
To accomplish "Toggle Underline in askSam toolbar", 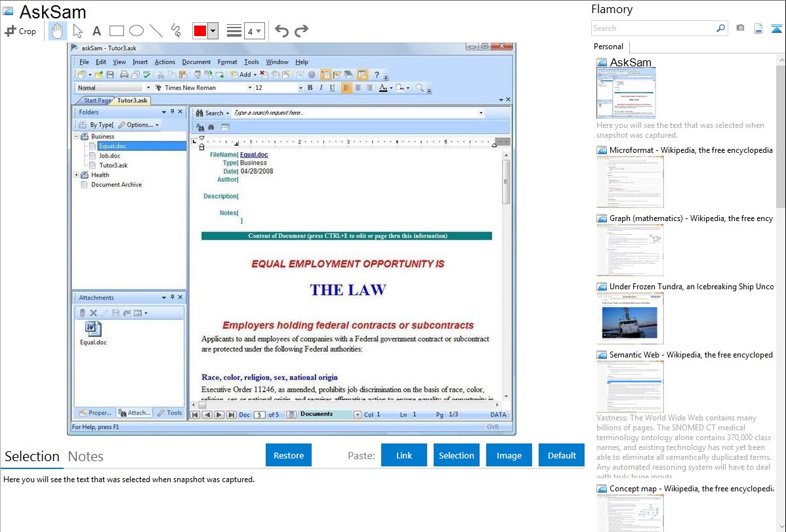I will [333, 88].
